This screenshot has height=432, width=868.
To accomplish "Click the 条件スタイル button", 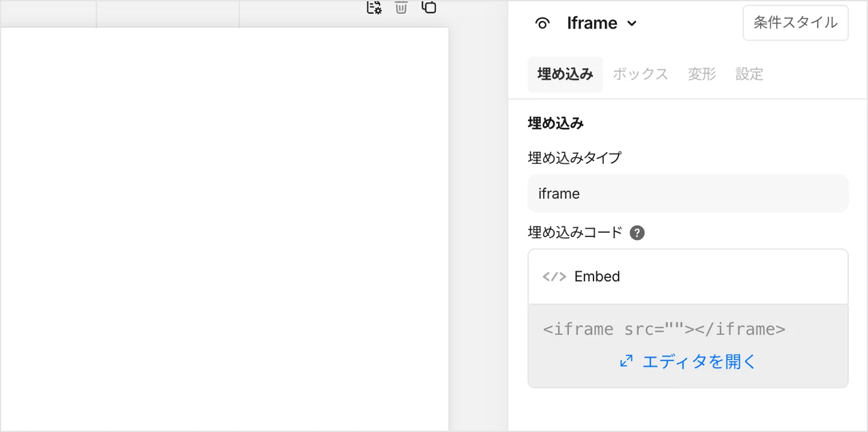I will [795, 23].
